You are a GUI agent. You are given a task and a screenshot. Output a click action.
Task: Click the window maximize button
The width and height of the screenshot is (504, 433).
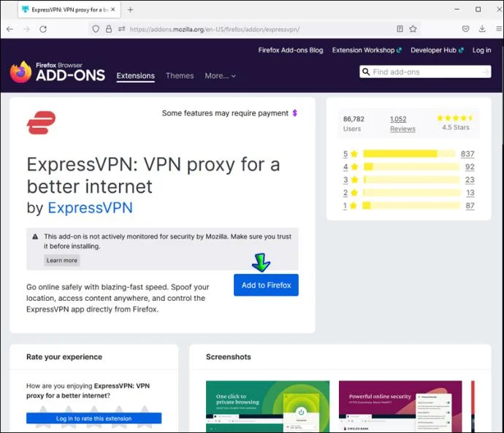(x=478, y=9)
